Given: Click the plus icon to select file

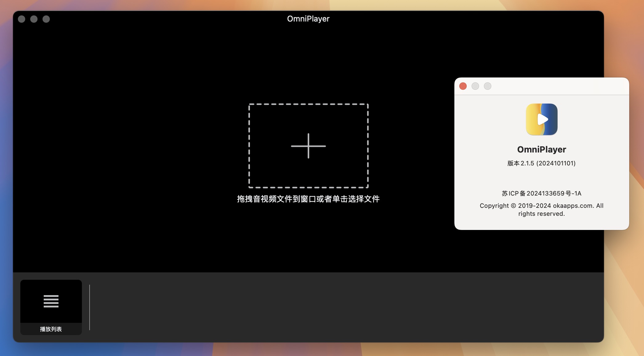Looking at the screenshot, I should click(308, 146).
